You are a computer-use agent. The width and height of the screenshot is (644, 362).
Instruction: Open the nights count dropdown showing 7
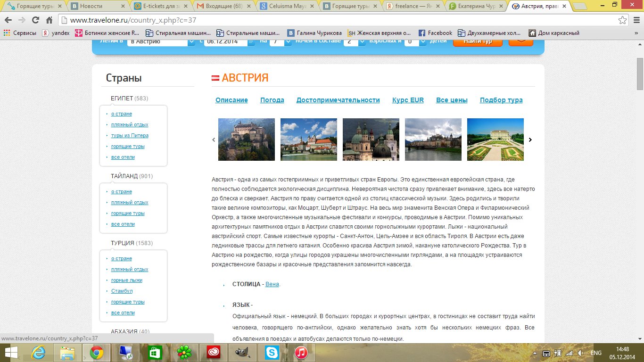(288, 41)
